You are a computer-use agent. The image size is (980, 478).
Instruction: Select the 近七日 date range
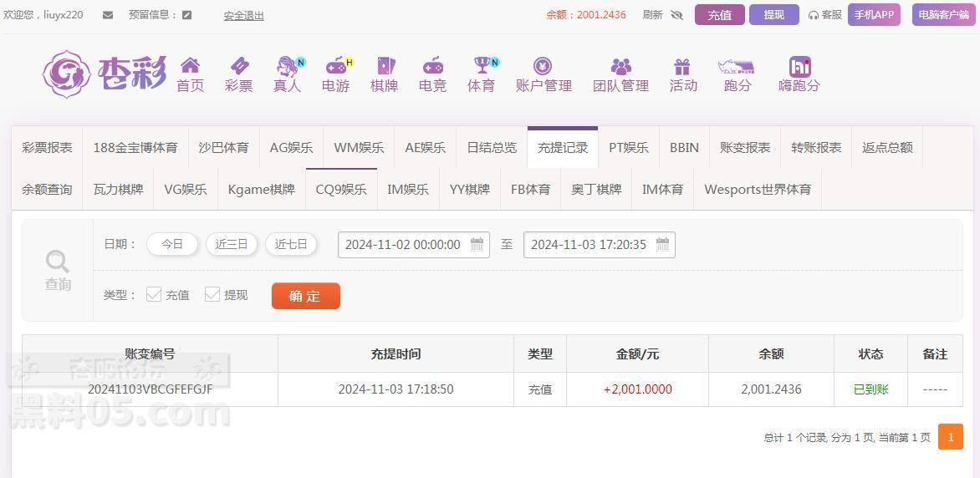click(291, 244)
